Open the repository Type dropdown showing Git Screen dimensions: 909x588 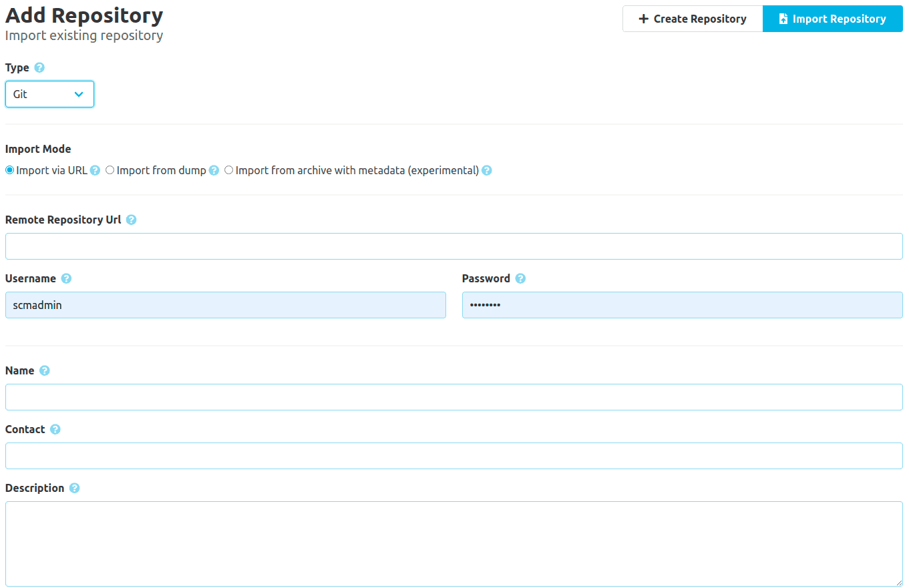(x=49, y=94)
